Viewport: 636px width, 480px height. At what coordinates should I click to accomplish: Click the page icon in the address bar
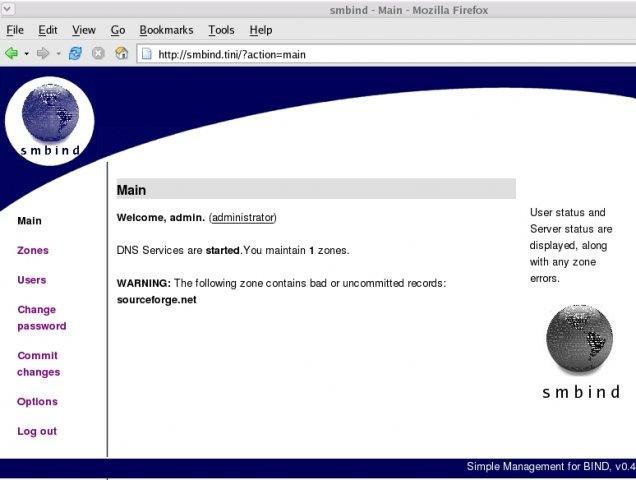pyautogui.click(x=146, y=54)
